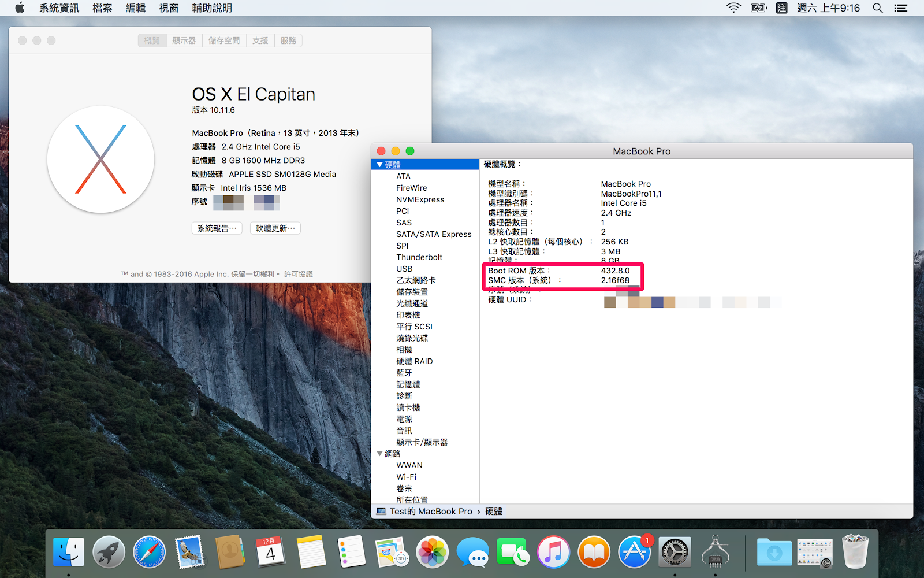Open Photos pinwheel icon in Dock

point(432,552)
